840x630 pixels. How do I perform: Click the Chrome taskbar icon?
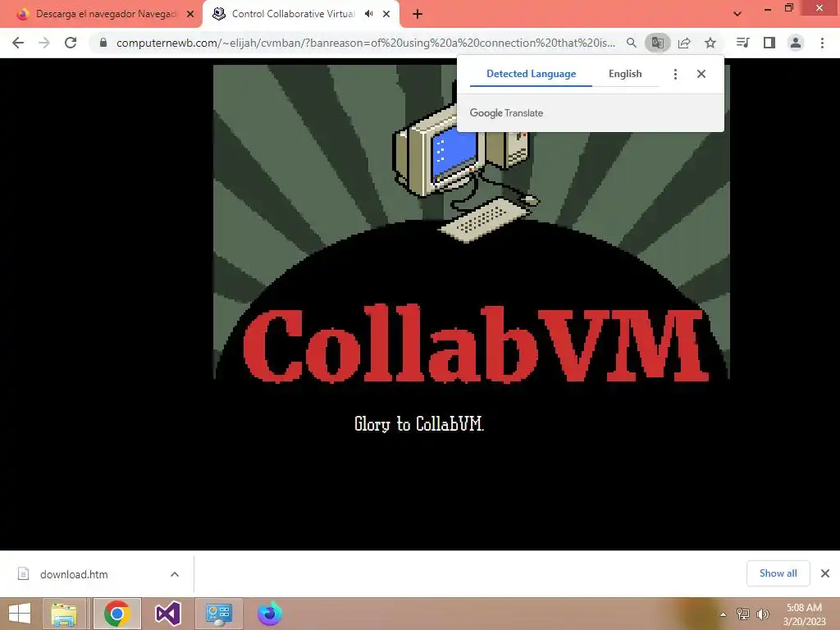click(x=116, y=614)
